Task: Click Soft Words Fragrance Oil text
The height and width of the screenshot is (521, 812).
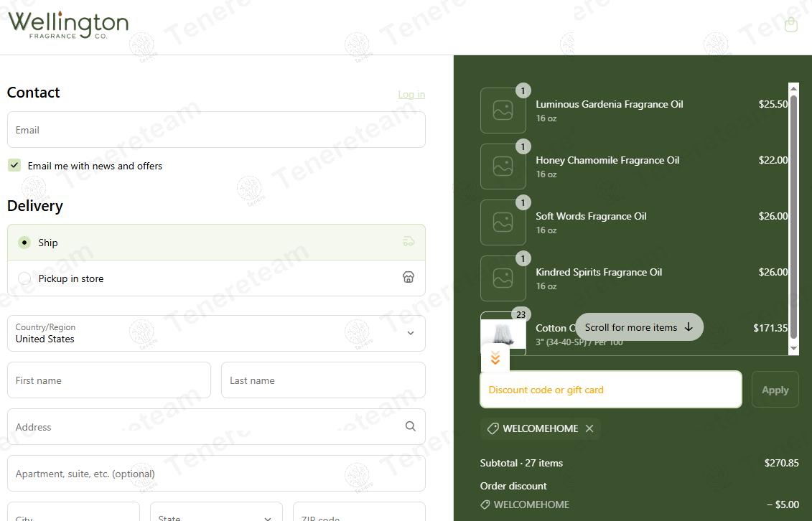Action: tap(591, 216)
